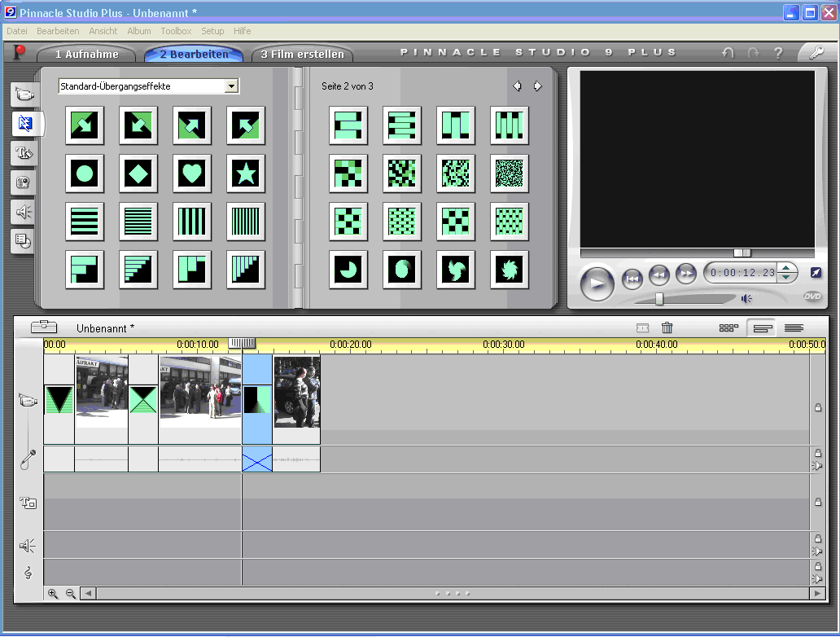Lock the original audio track
Viewport: 840px width, 637px height.
[818, 453]
